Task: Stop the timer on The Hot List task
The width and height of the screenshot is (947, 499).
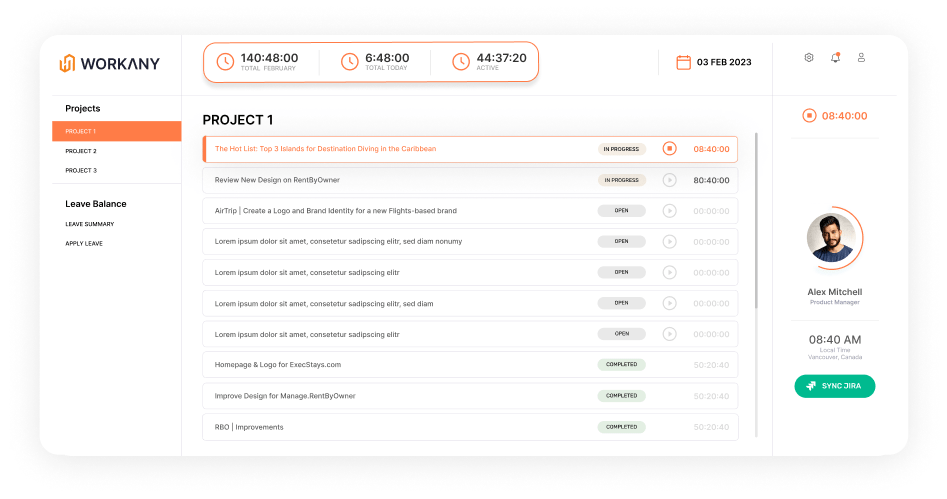Action: coord(669,149)
